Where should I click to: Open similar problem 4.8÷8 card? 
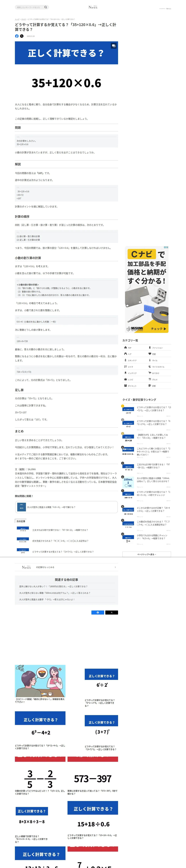coord(66,507)
